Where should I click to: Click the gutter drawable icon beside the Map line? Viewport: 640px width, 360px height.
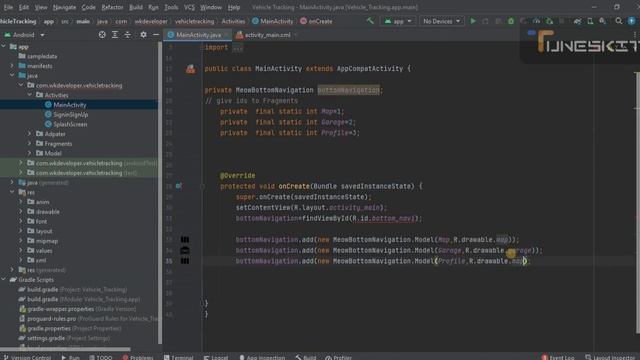click(x=185, y=240)
